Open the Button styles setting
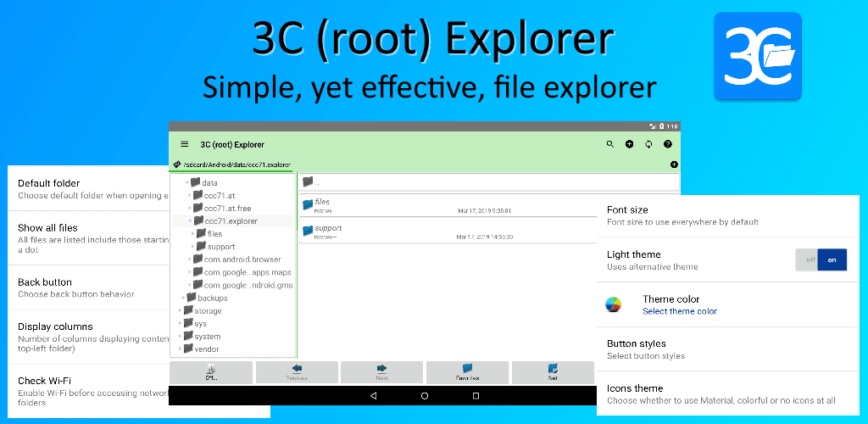Screen dimensions: 868x424 tap(728, 349)
